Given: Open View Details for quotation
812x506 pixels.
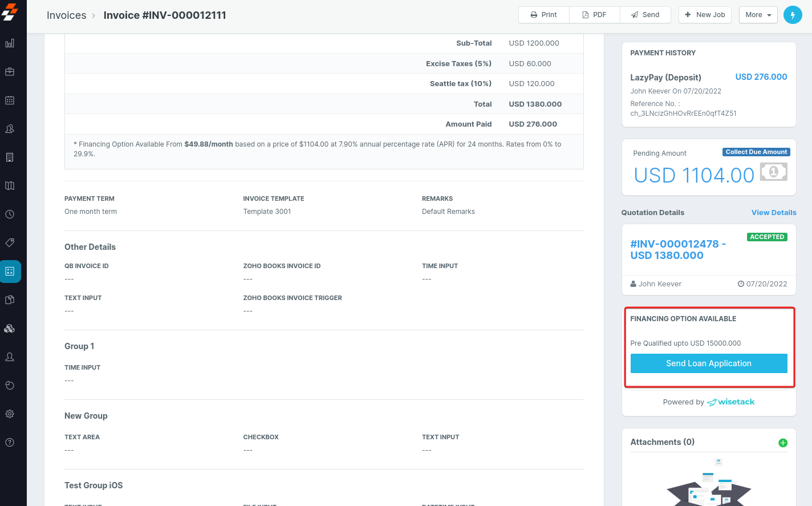Looking at the screenshot, I should (773, 213).
